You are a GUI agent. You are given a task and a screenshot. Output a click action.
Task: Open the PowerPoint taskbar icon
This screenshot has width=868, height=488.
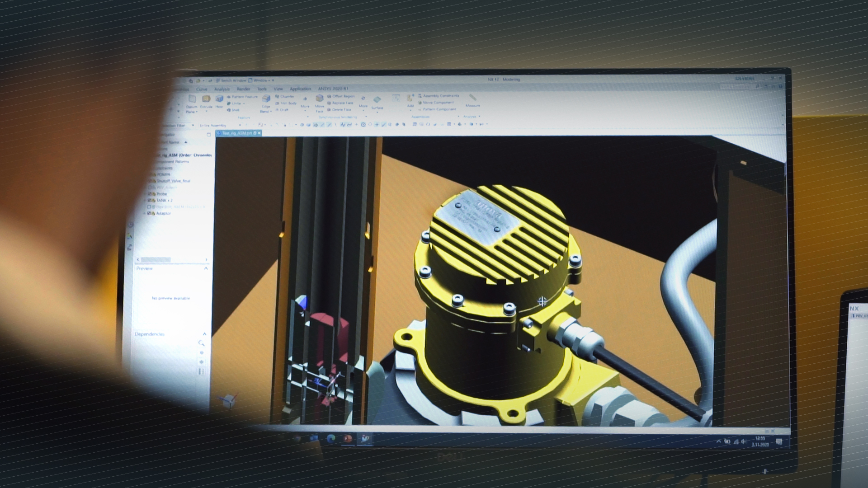pyautogui.click(x=348, y=438)
